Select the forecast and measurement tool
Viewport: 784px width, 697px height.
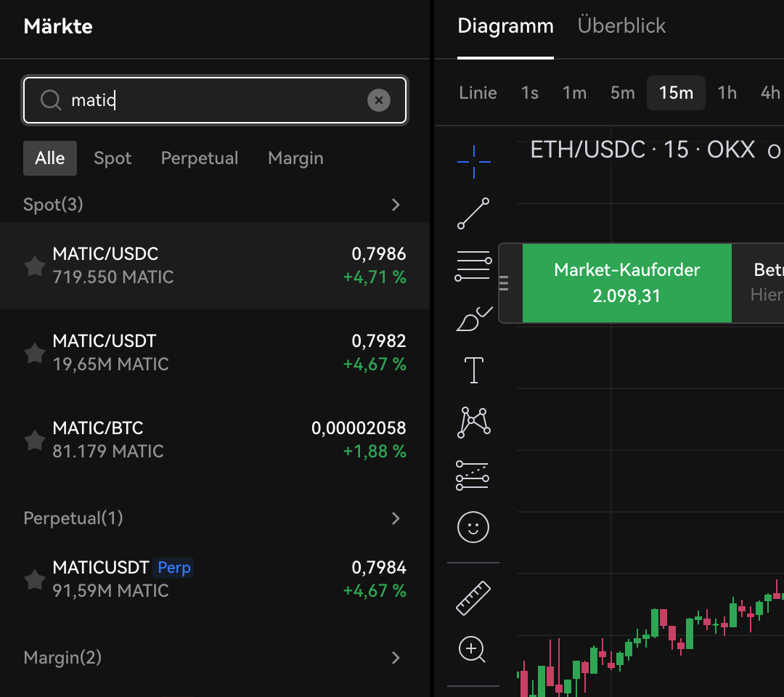(x=473, y=475)
